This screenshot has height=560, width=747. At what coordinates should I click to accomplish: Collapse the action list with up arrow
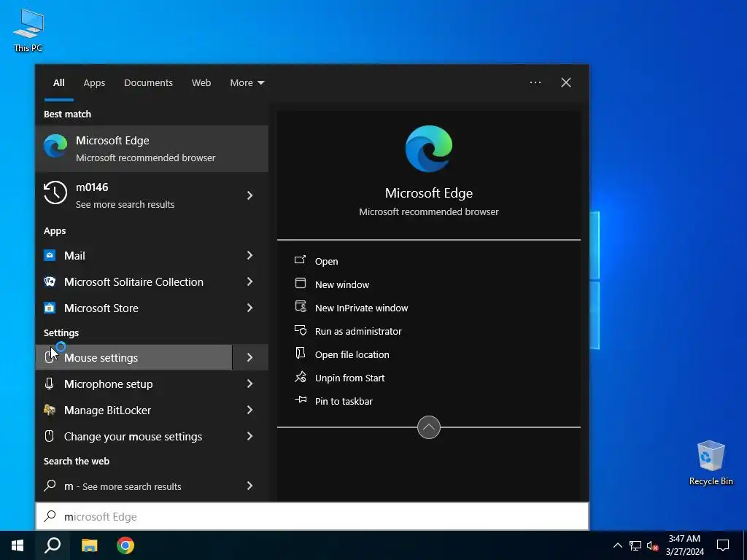point(429,427)
